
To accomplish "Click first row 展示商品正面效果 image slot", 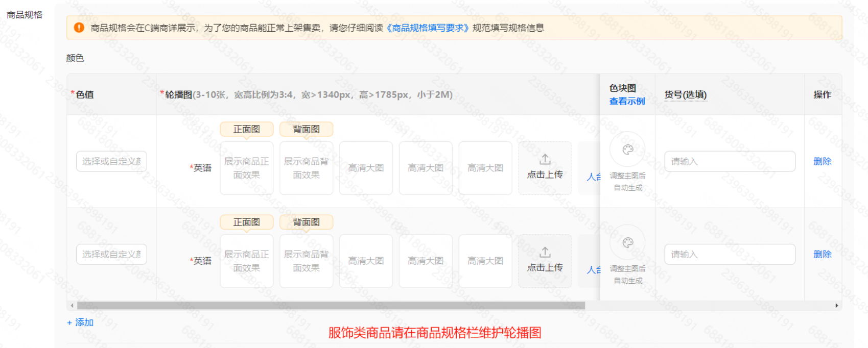I will click(247, 168).
